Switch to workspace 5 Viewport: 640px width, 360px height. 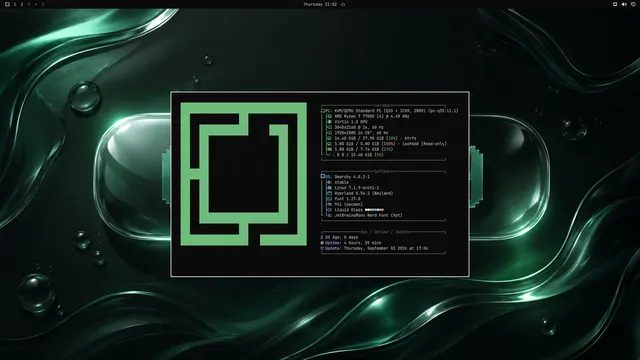coord(42,4)
